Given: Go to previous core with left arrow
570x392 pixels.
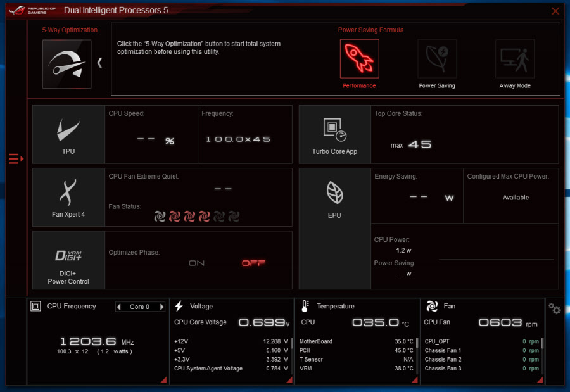Looking at the screenshot, I should 119,307.
